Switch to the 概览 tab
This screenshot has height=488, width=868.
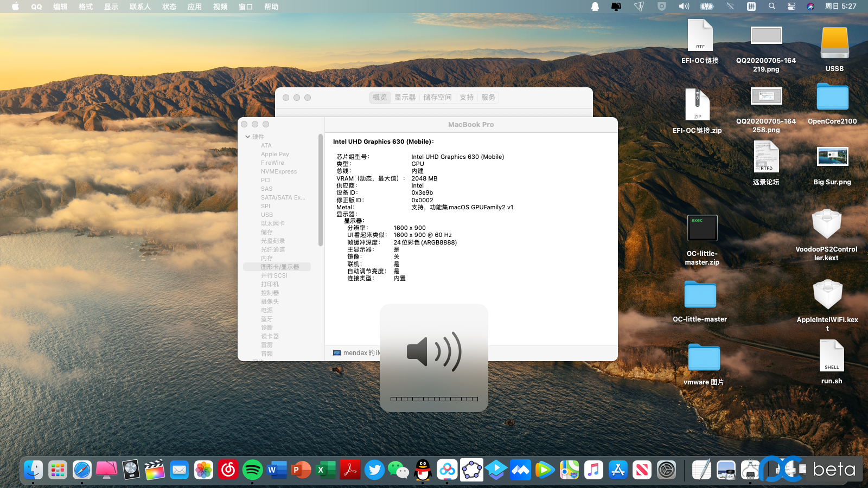pos(380,98)
